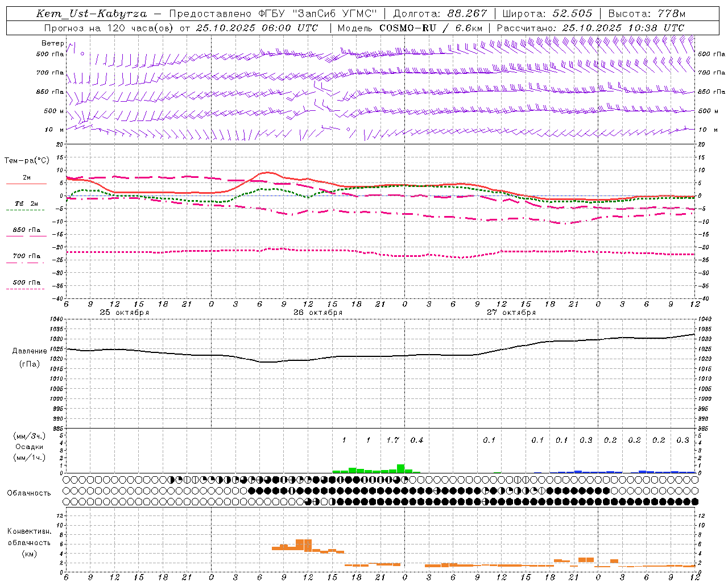Click the Осадки precipitation label
The image size is (728, 582).
[x=29, y=447]
